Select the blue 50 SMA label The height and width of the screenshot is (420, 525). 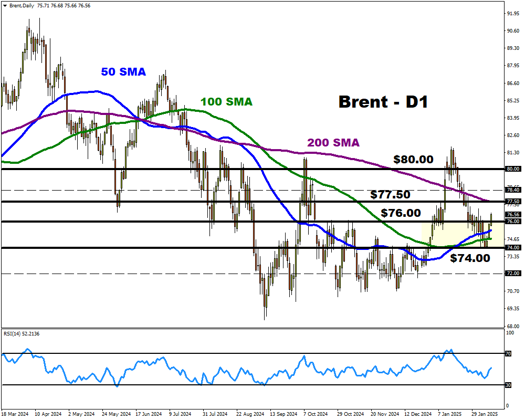point(123,72)
